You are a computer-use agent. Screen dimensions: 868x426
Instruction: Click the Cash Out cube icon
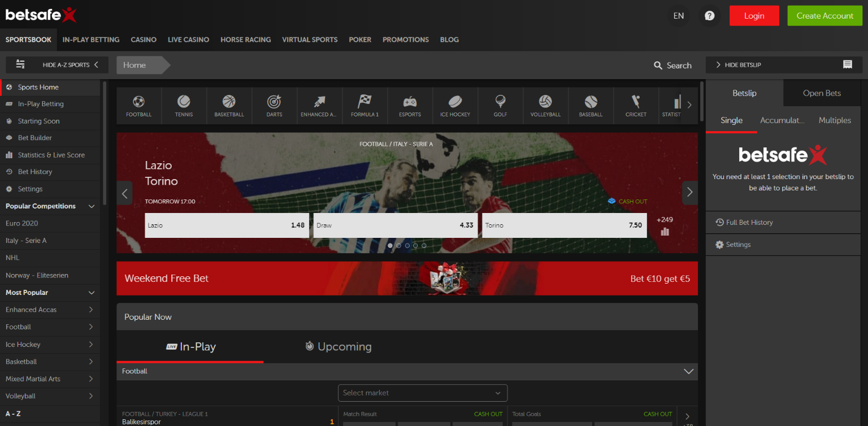pos(611,201)
